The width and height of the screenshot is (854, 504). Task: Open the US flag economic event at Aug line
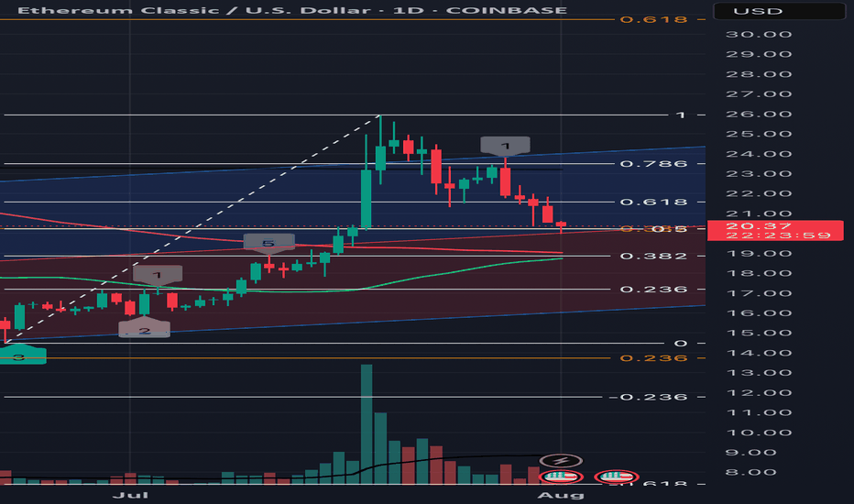(x=562, y=477)
